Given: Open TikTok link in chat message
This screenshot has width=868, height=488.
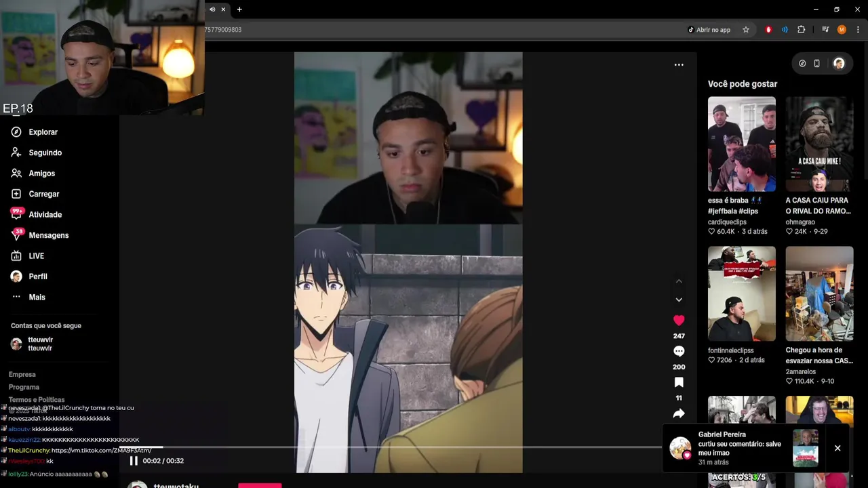Looking at the screenshot, I should 102,451.
